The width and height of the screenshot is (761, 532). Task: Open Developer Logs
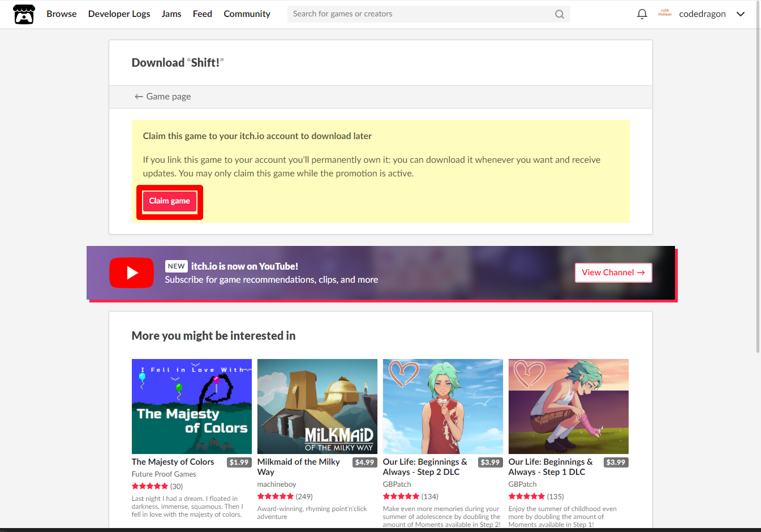(x=119, y=14)
